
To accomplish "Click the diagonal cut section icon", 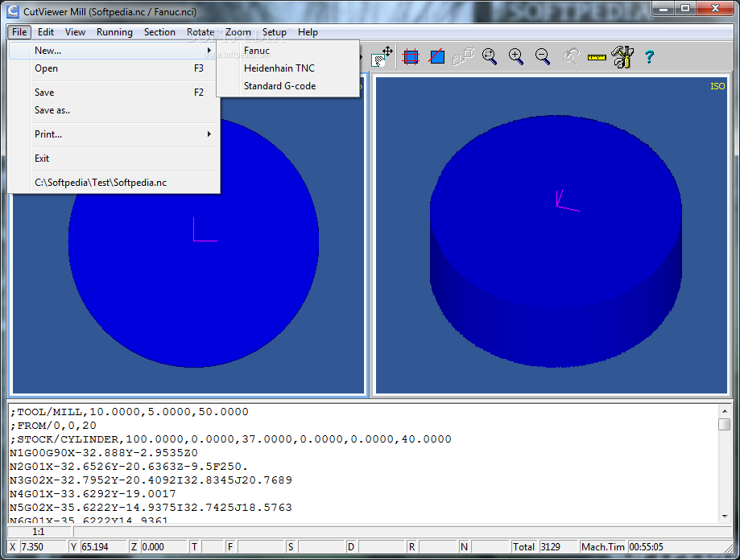I will tap(437, 56).
